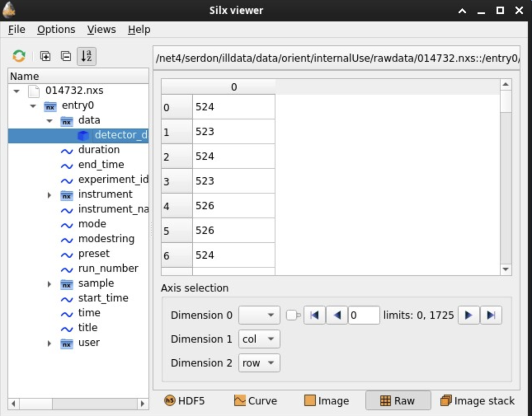Toggle alphabetical sort icon
The width and height of the screenshot is (532, 416).
coord(86,56)
